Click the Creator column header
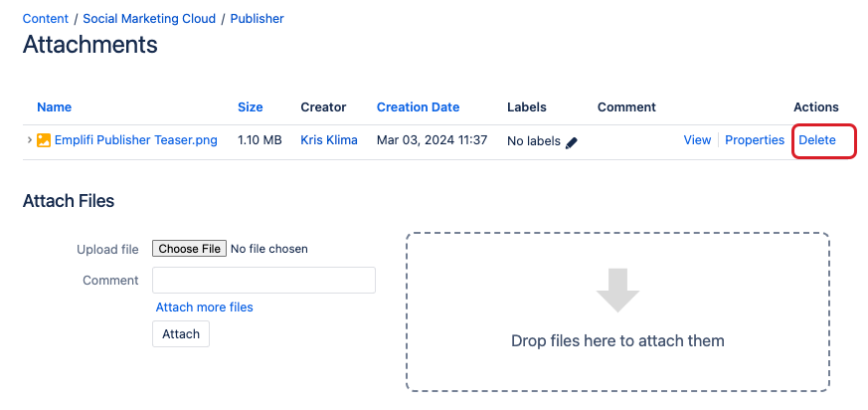 (323, 106)
